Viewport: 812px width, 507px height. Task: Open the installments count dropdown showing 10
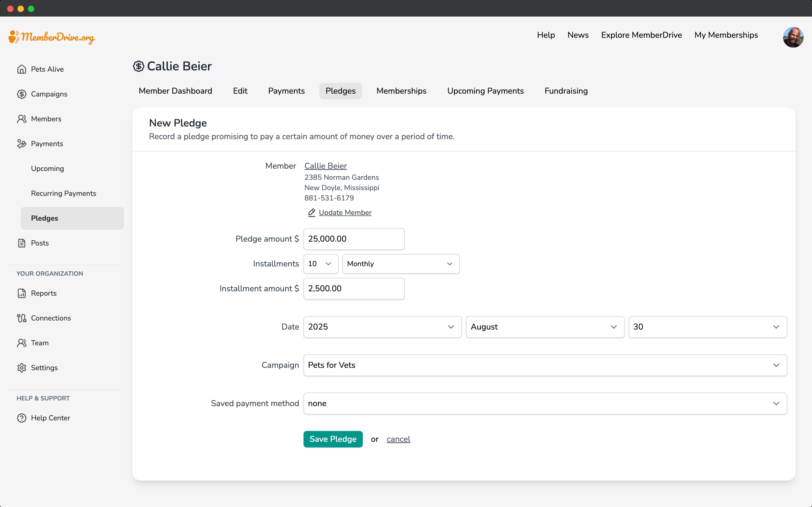click(321, 264)
